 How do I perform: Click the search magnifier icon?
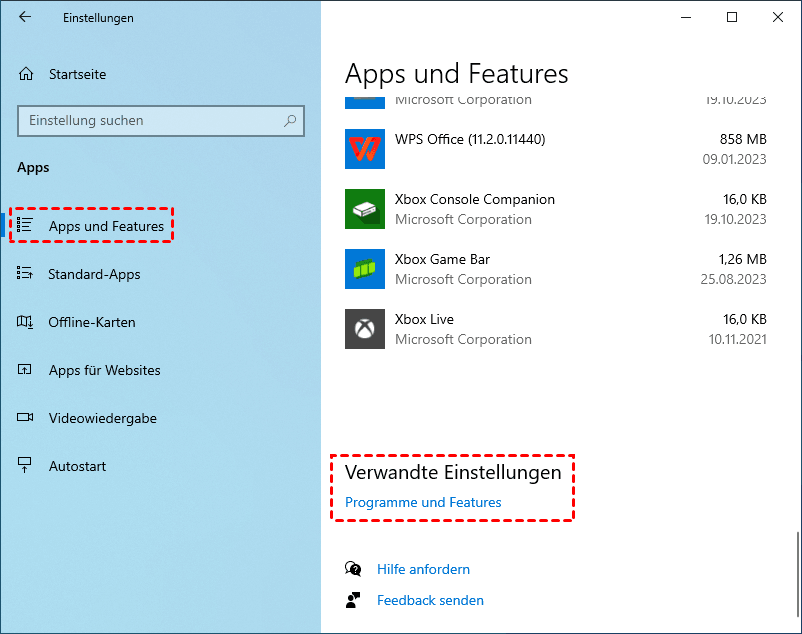(290, 121)
